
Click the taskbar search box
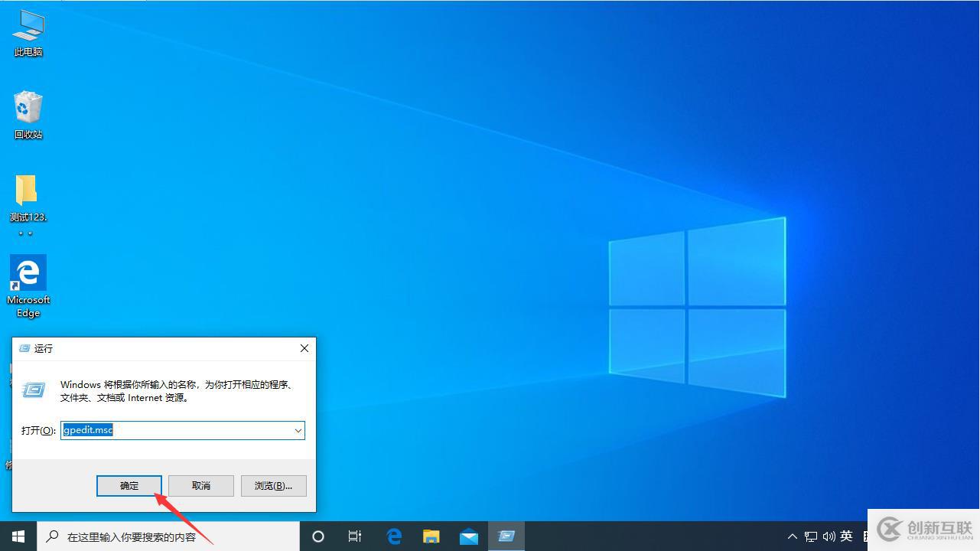[168, 536]
